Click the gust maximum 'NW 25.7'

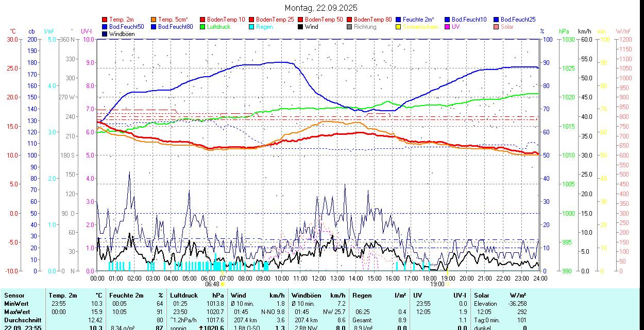334,312
